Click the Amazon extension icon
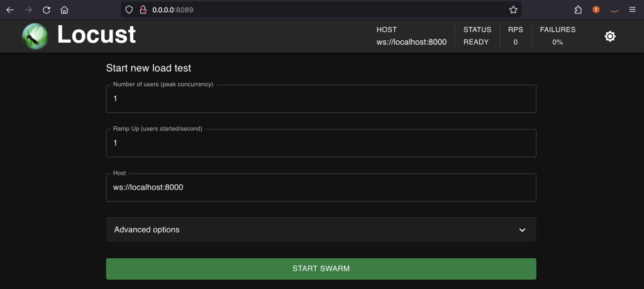The height and width of the screenshot is (289, 644). coord(614,10)
